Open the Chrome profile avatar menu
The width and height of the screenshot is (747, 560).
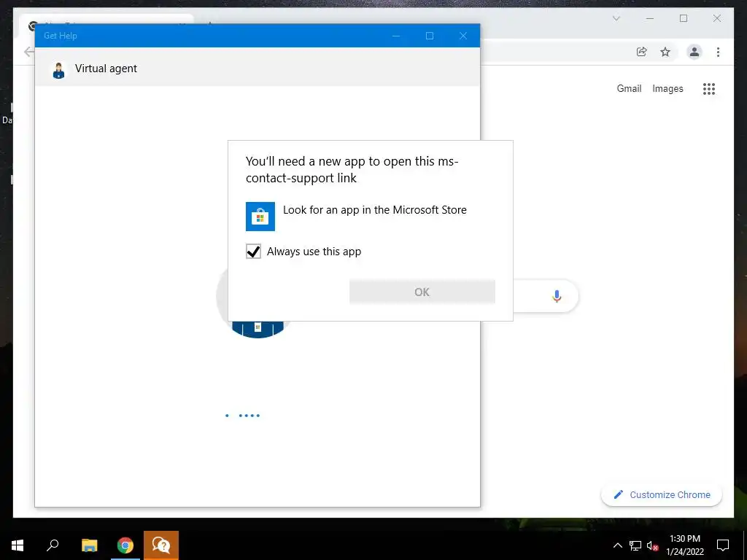click(x=694, y=52)
